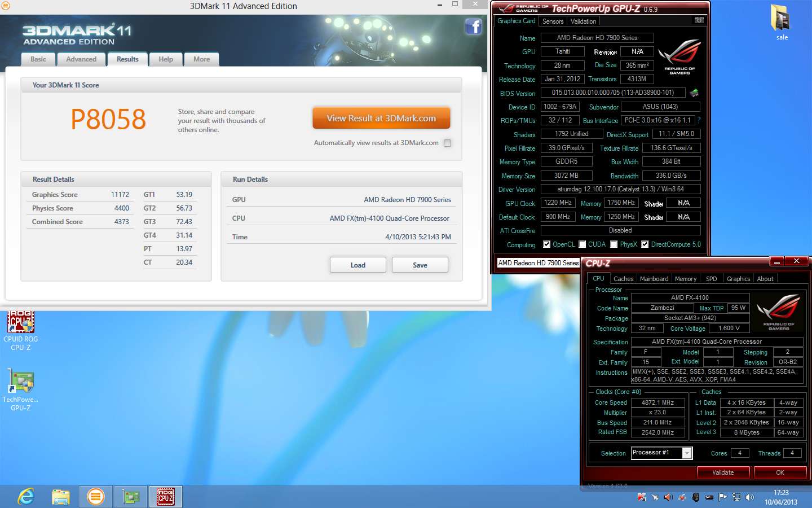
Task: Click the red speaker tray icon
Action: (x=668, y=497)
